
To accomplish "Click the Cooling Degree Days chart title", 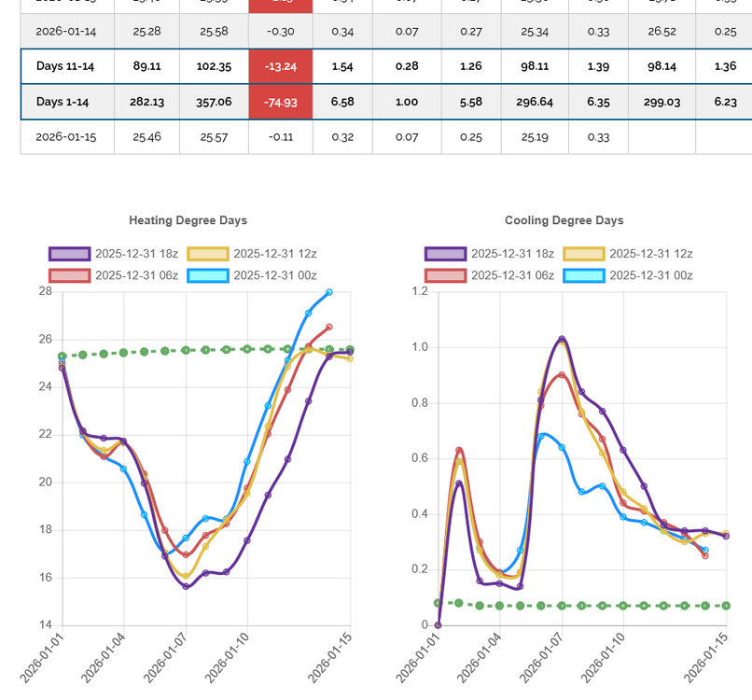I will click(564, 220).
